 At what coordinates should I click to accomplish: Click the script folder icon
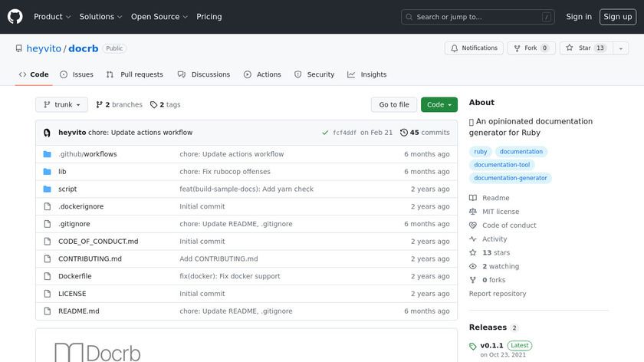tap(48, 189)
